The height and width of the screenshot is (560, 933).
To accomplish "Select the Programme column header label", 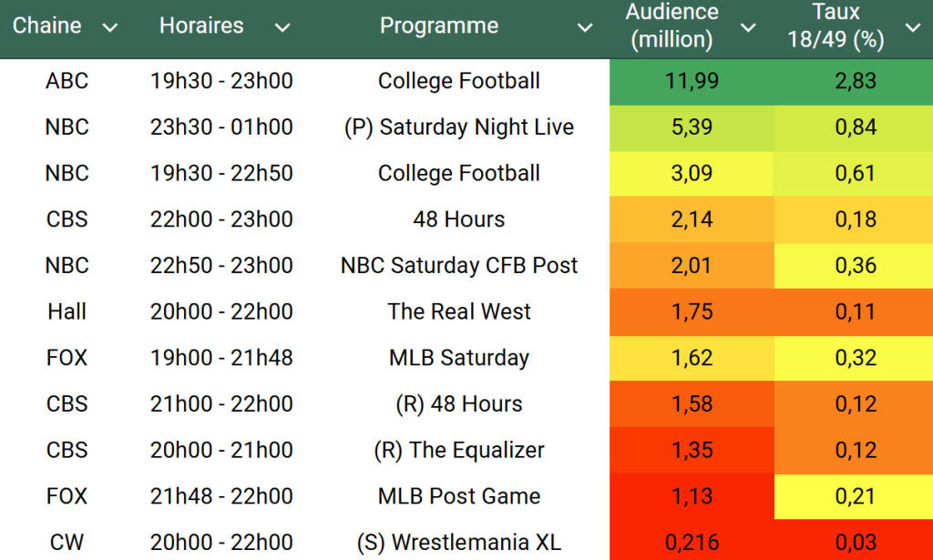I will 439,26.
